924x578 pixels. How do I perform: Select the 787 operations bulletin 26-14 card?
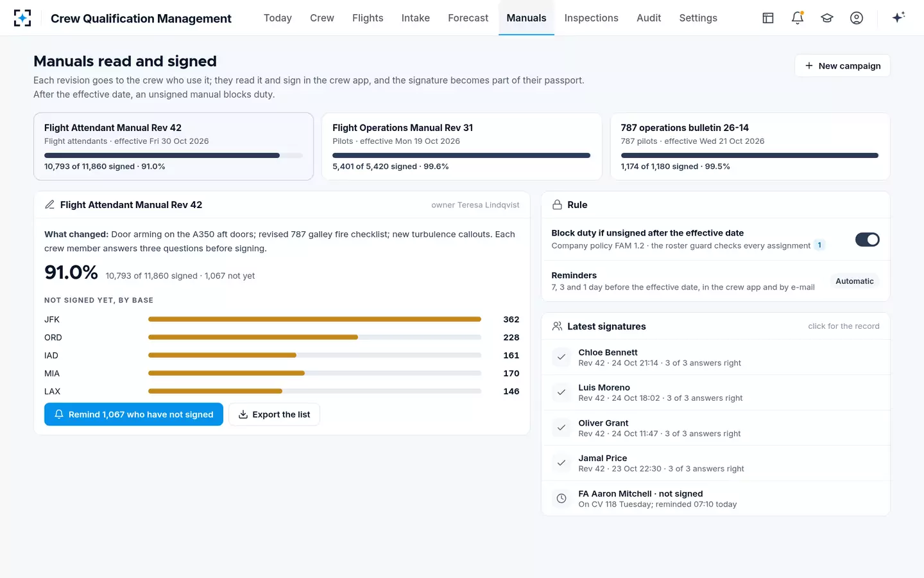click(750, 146)
